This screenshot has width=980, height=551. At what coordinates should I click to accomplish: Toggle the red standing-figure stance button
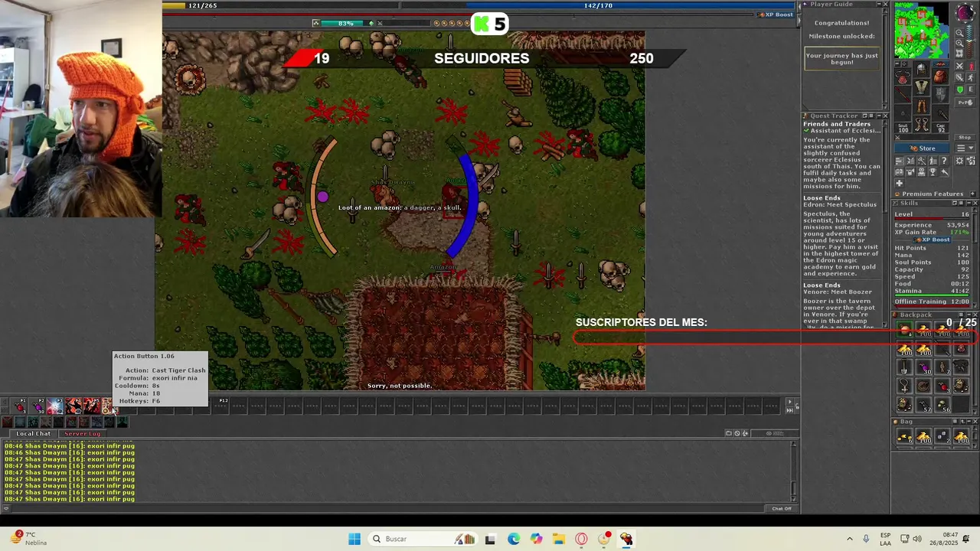coord(971,66)
